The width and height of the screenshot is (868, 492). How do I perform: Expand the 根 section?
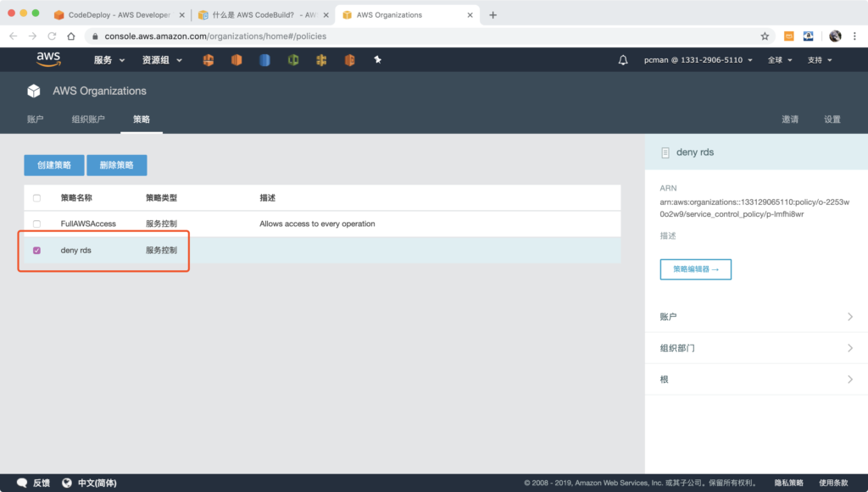(x=756, y=379)
